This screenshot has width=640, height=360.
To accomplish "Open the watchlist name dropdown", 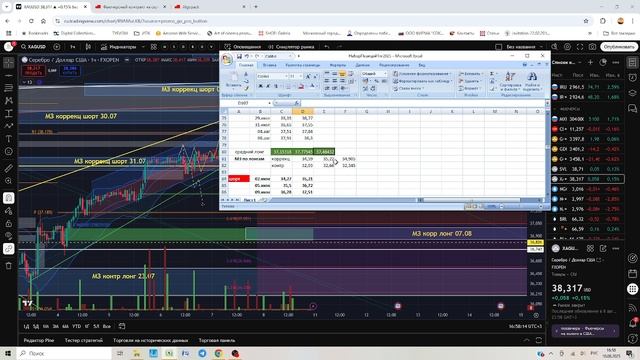I will coord(566,62).
